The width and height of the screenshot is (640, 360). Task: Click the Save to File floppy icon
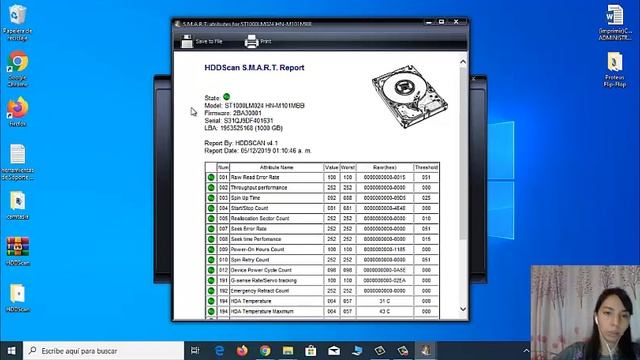[x=187, y=41]
